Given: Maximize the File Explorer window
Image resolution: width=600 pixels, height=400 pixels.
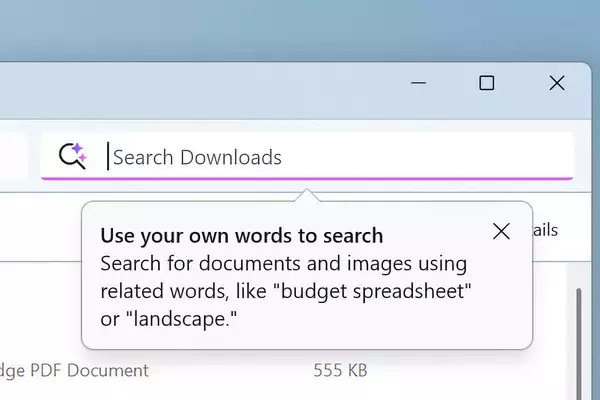Looking at the screenshot, I should (487, 83).
